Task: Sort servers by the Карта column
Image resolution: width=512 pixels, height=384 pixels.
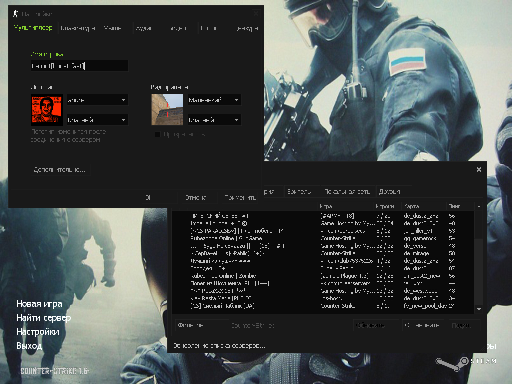Action: coord(424,206)
